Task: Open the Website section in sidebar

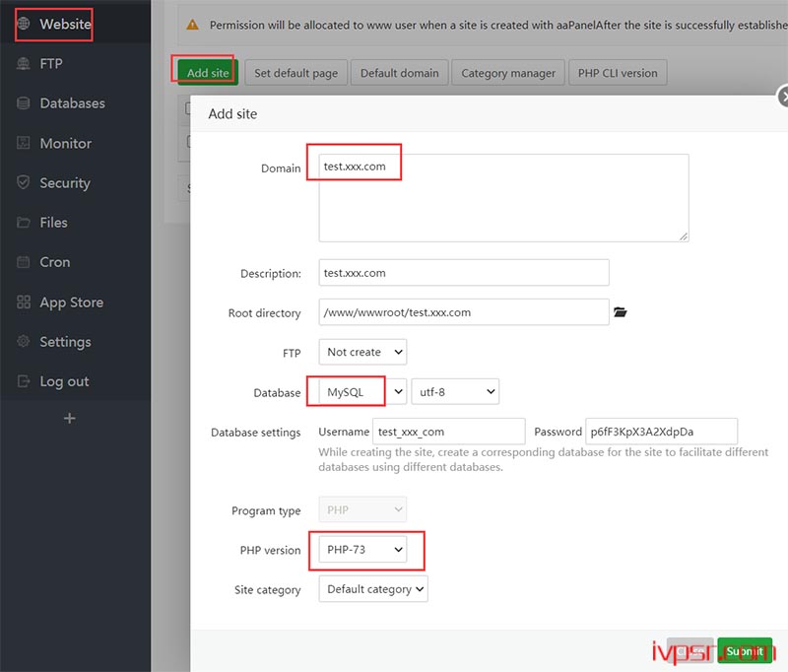Action: pos(76,24)
